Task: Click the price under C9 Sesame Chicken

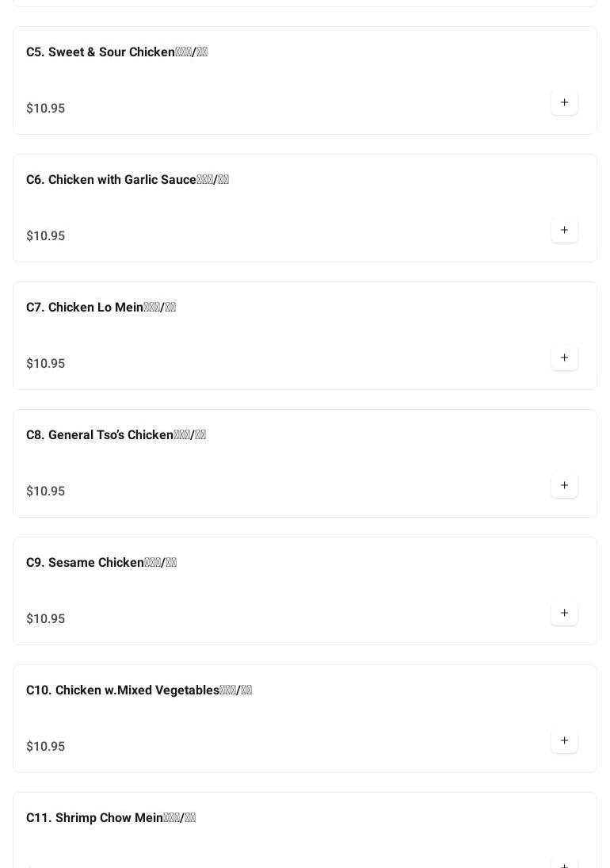Action: coord(46,619)
